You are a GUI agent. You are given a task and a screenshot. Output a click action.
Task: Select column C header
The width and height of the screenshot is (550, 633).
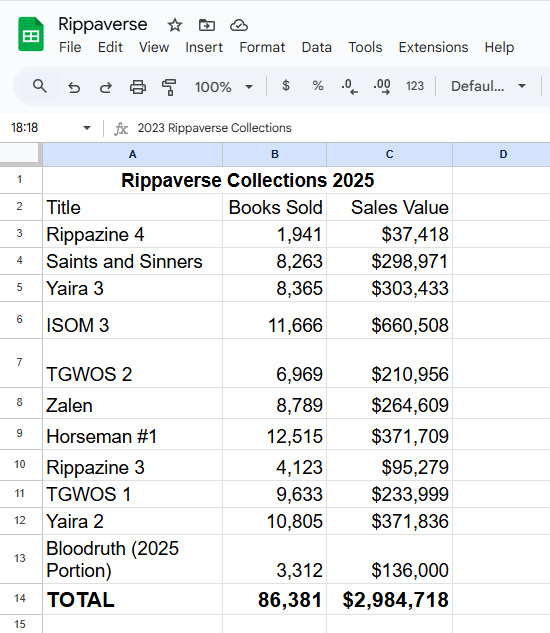389,154
